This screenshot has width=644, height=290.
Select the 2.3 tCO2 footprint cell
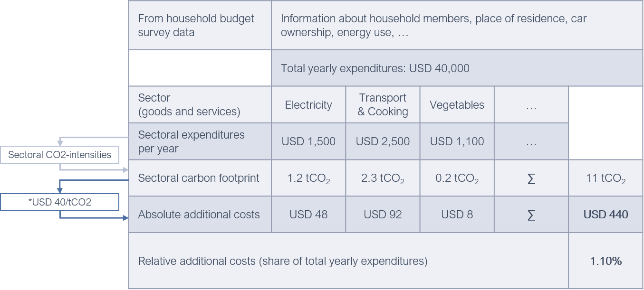[x=383, y=178]
